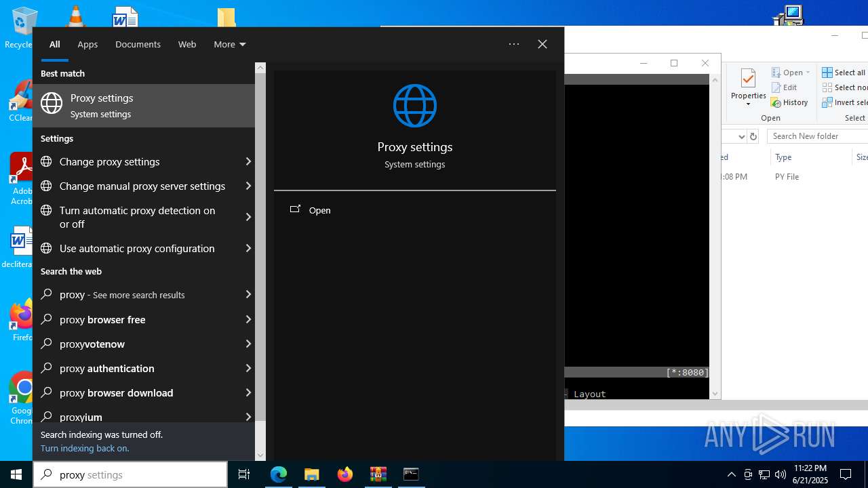
Task: Launch Microsoft Edge from the taskbar
Action: tap(279, 474)
